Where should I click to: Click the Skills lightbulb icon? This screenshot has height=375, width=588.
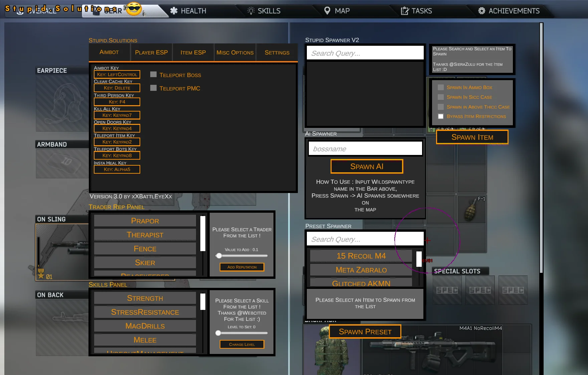[x=251, y=11]
